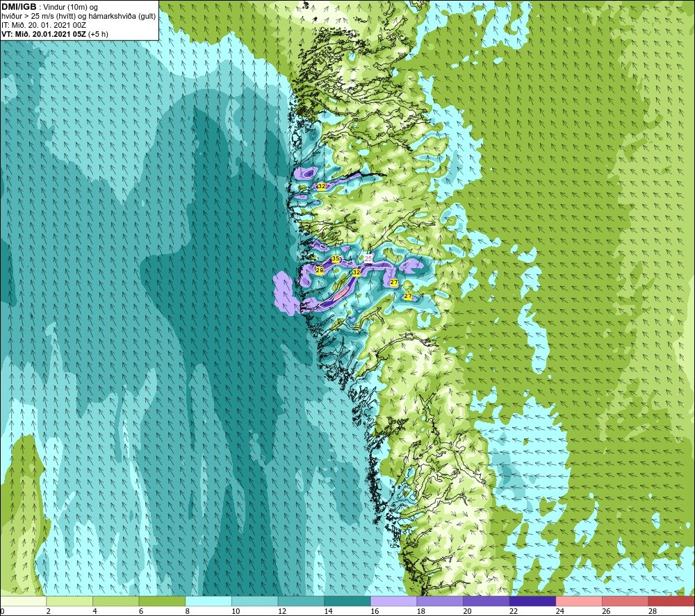Click the yellow 35 peak gust label
This screenshot has height=616, width=695.
coord(336,258)
